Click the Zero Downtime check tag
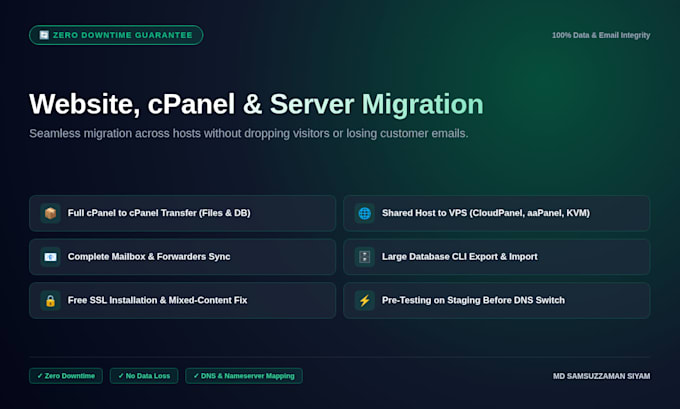Image resolution: width=680 pixels, height=409 pixels. (66, 376)
